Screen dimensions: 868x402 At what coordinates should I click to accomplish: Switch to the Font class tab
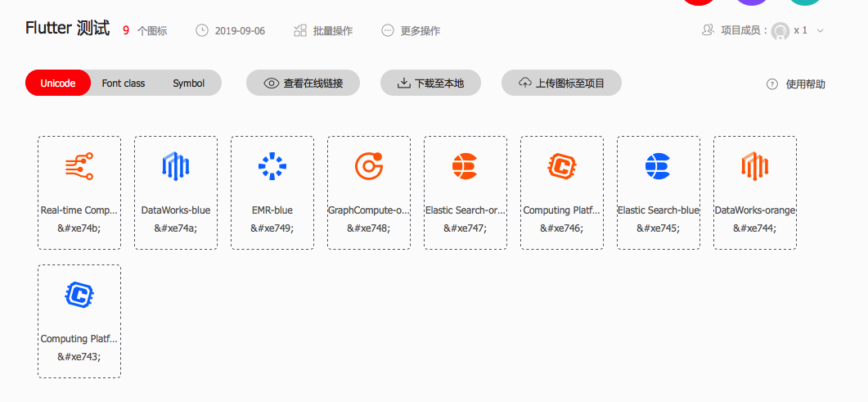(124, 84)
